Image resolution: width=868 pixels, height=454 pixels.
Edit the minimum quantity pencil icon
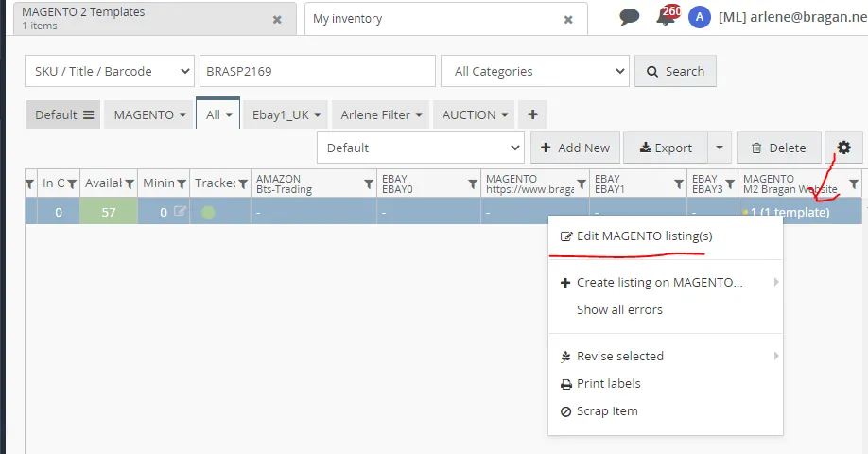click(x=180, y=211)
